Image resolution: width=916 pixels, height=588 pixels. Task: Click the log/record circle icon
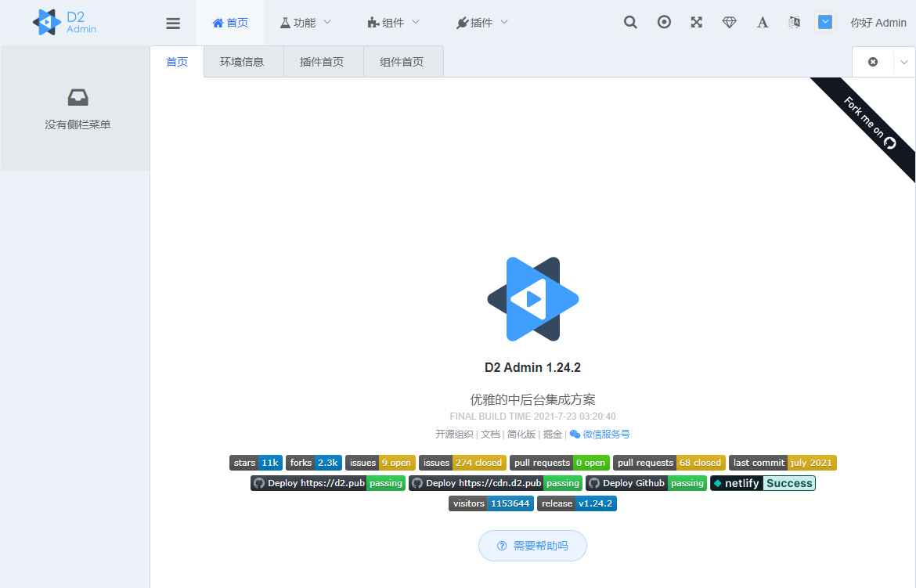pyautogui.click(x=664, y=22)
